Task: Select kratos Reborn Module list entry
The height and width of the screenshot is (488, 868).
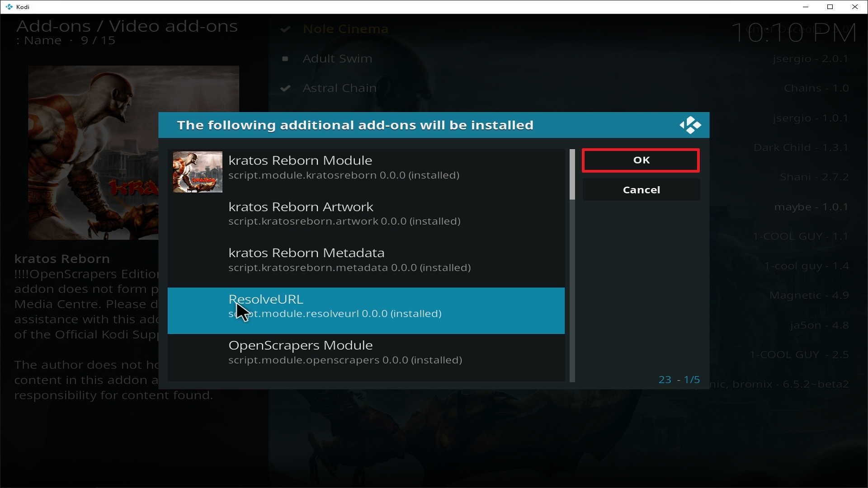Action: (x=366, y=172)
